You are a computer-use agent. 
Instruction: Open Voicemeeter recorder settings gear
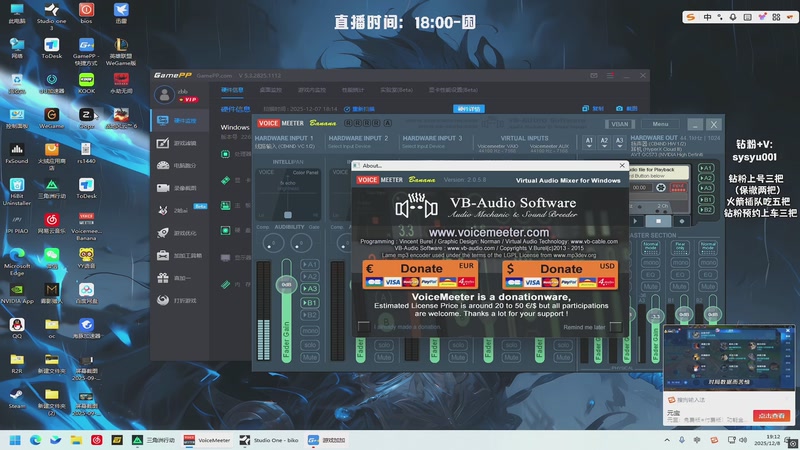pos(661,187)
